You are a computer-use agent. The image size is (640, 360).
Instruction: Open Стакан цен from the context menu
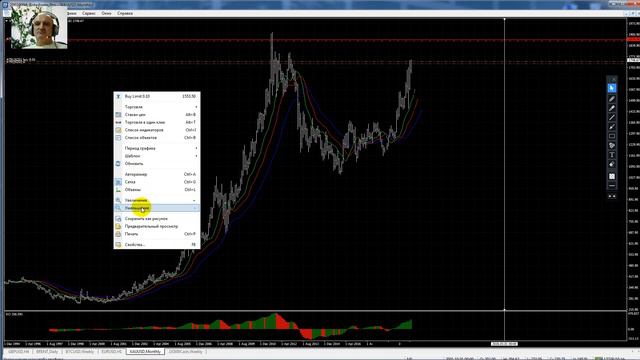[x=157, y=115]
